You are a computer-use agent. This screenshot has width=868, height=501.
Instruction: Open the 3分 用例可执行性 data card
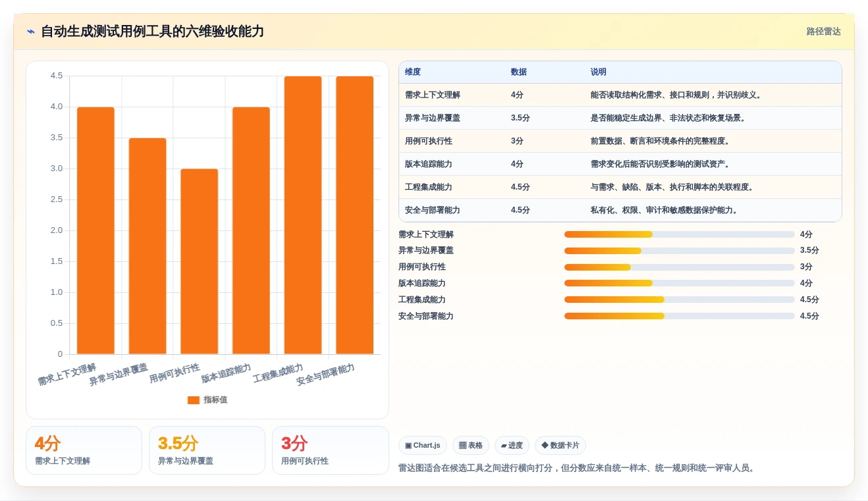tap(331, 450)
